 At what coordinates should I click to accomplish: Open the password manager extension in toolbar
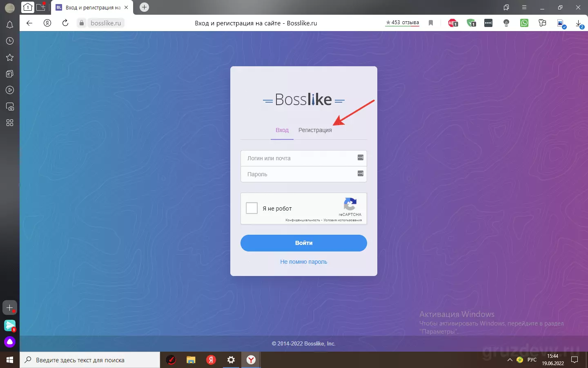[488, 23]
